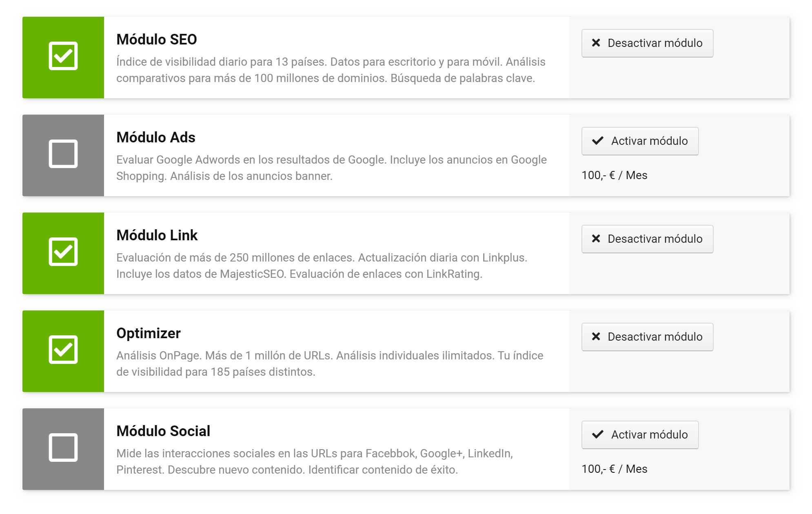Toggle the Optimizer checkbox off
This screenshot has width=812, height=514.
pos(63,350)
